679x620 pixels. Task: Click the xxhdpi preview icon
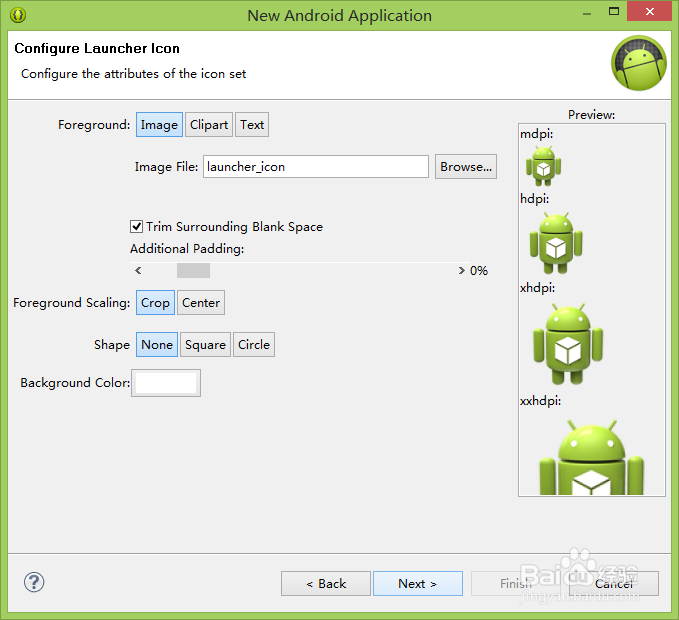[592, 457]
